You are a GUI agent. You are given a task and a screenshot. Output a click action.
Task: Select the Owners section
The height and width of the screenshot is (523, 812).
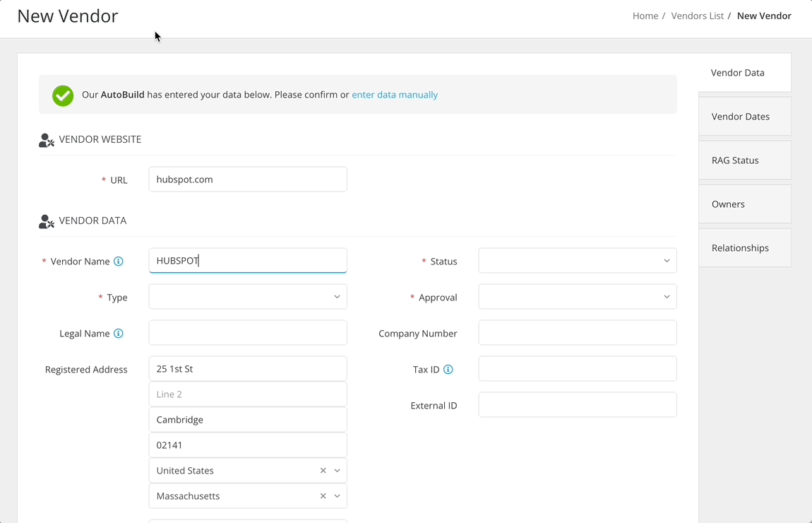coord(728,204)
